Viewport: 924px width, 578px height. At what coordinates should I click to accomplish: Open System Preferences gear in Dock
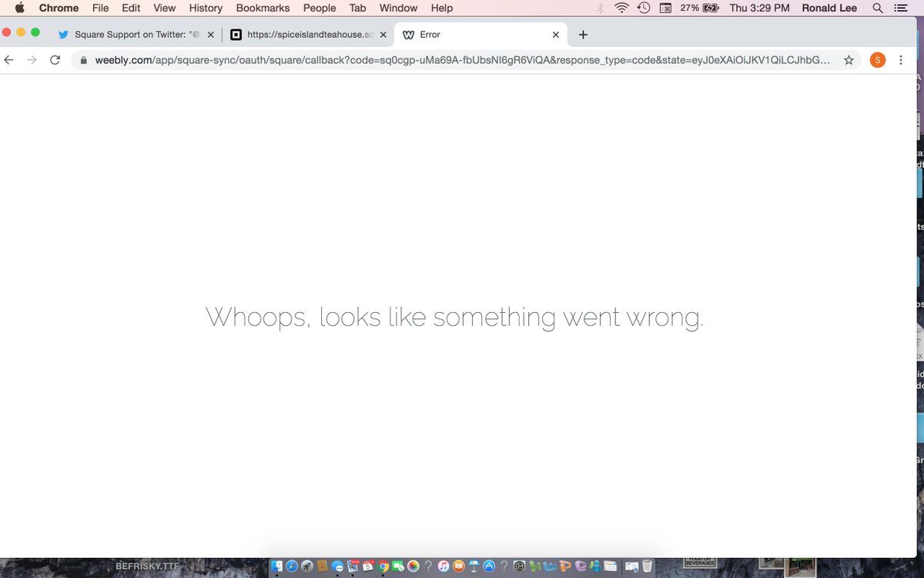[x=519, y=566]
